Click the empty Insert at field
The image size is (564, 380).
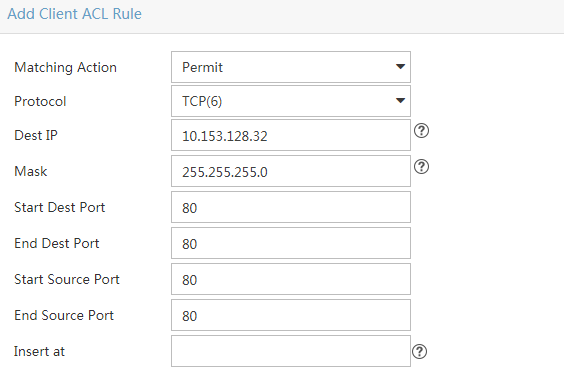point(291,351)
